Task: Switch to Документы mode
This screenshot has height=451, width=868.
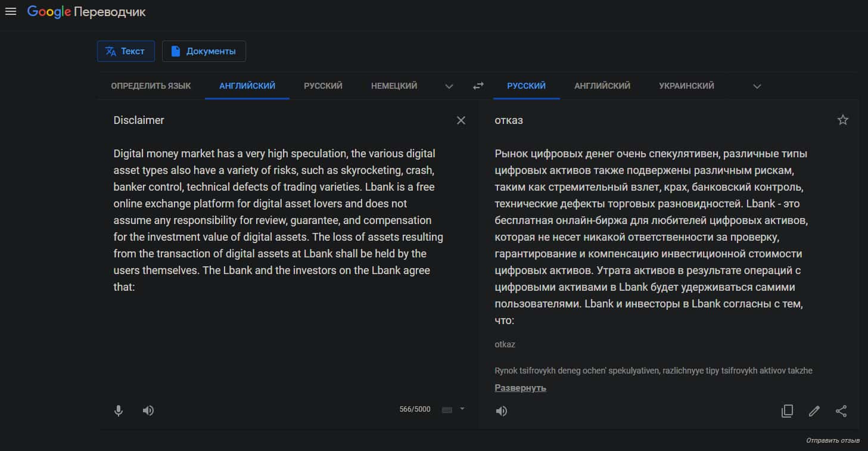Action: tap(204, 51)
